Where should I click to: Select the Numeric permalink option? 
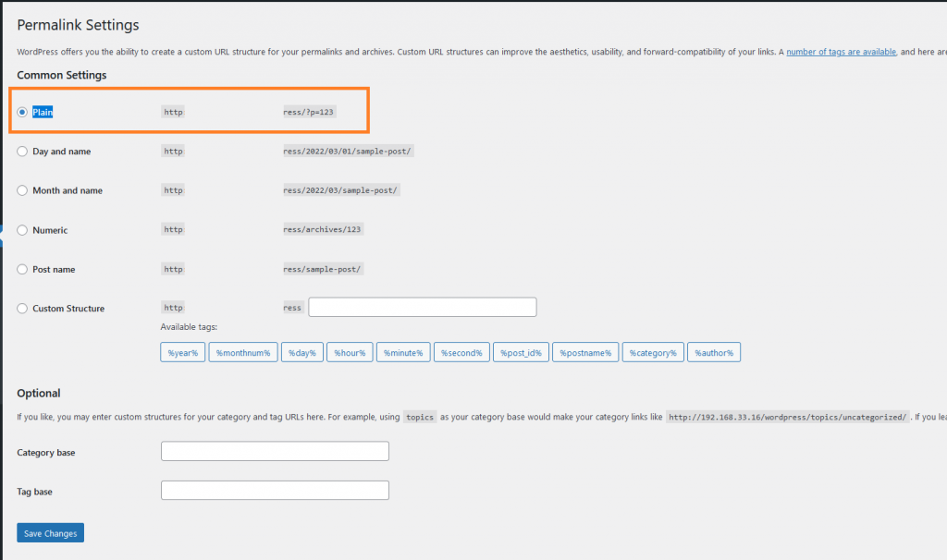click(x=22, y=230)
